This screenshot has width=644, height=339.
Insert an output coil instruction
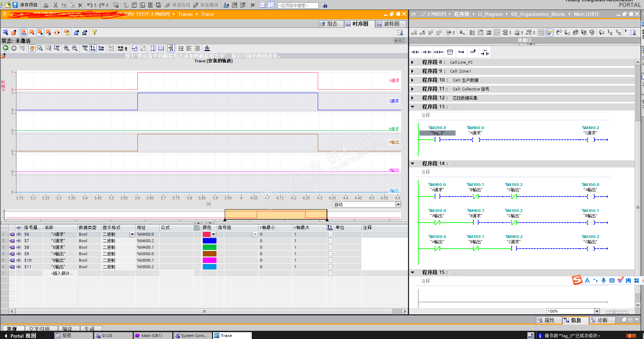point(438,52)
